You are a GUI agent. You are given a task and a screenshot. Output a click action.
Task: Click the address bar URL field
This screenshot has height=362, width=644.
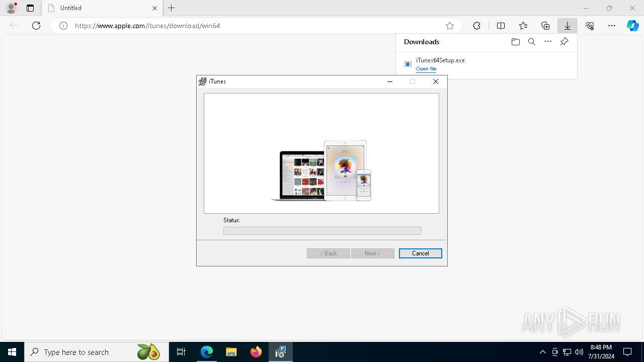pyautogui.click(x=257, y=26)
